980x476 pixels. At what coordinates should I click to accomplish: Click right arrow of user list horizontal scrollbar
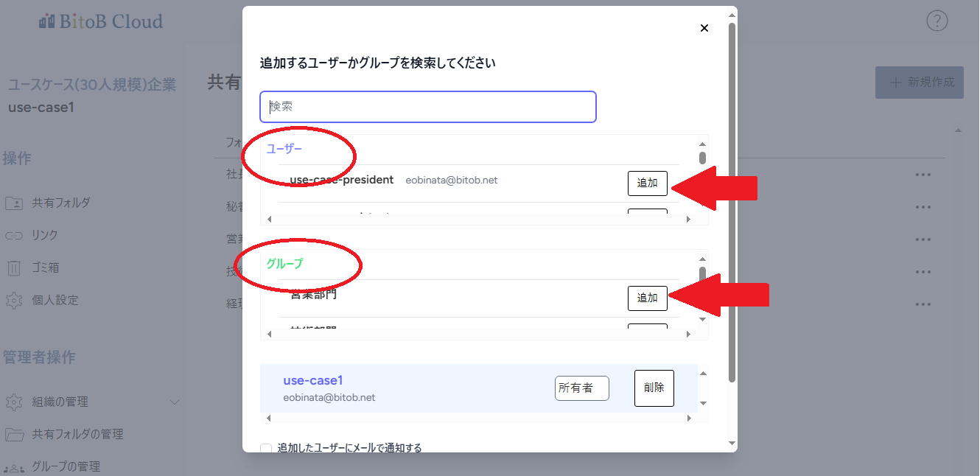(688, 220)
